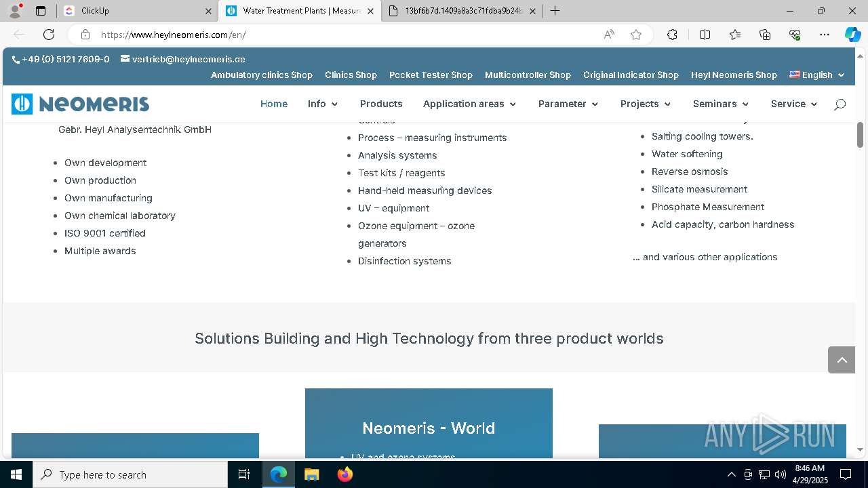Launch Firefox from the taskbar
Image resolution: width=868 pixels, height=488 pixels.
[x=344, y=474]
